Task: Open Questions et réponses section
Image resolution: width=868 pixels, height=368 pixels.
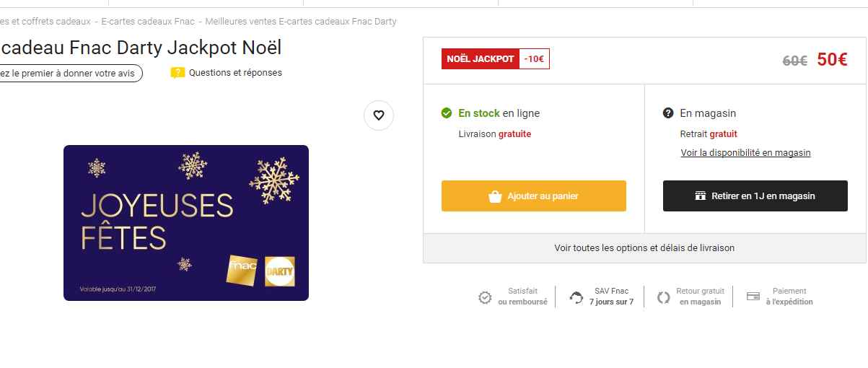Action: 235,73
